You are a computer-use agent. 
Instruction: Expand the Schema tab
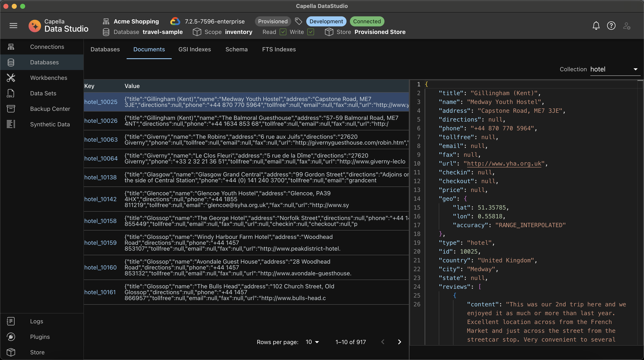coord(236,49)
